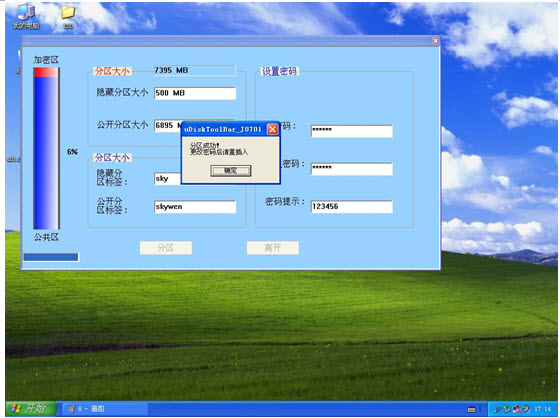The image size is (560, 418).
Task: Click the public partition label field skywen
Action: pyautogui.click(x=195, y=207)
